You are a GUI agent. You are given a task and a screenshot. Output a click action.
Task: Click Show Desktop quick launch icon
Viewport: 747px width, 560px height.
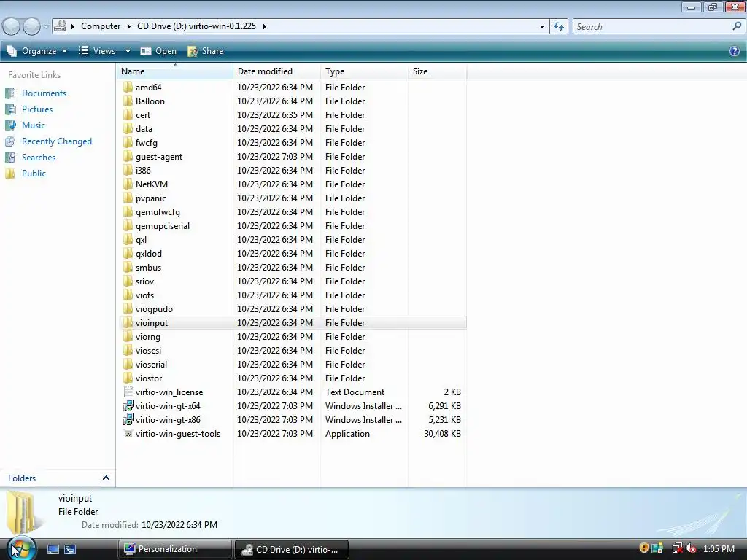(53, 550)
